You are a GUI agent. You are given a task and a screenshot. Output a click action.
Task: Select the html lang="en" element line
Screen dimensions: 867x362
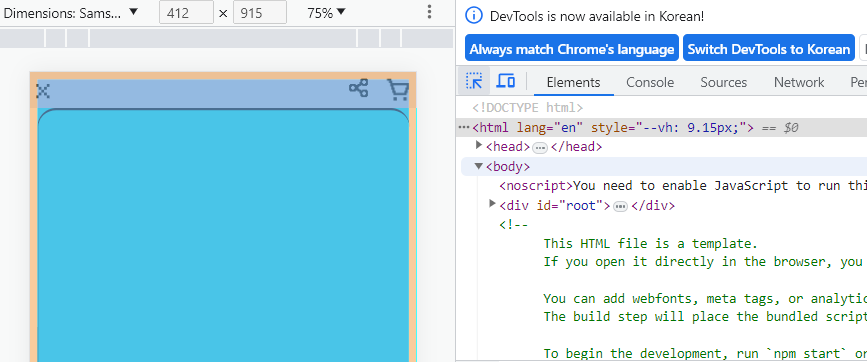(661, 128)
